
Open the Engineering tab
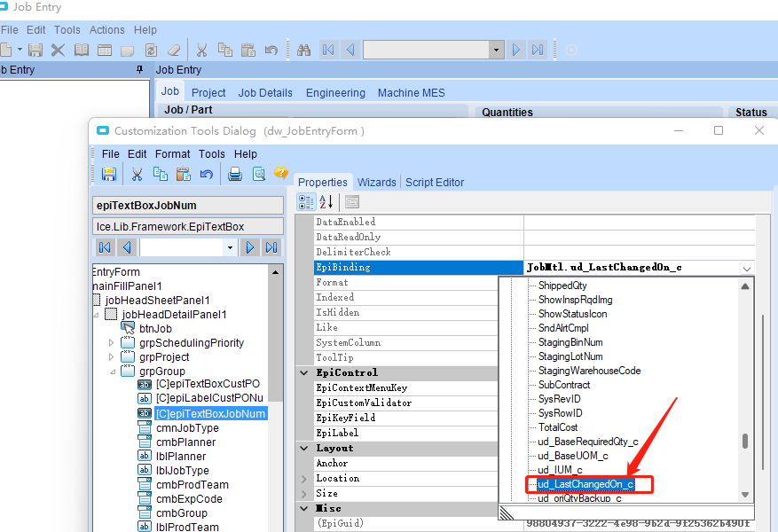pos(335,93)
